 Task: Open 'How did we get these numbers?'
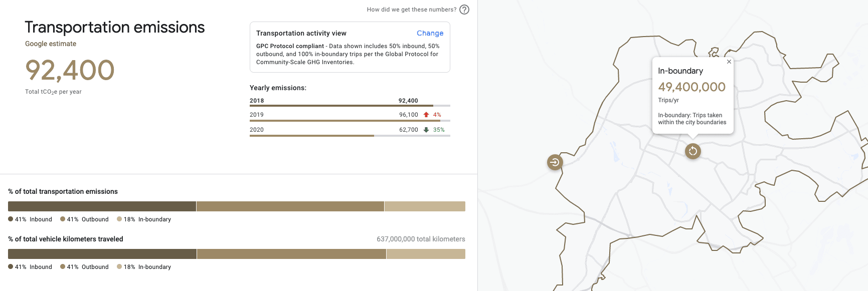[411, 10]
